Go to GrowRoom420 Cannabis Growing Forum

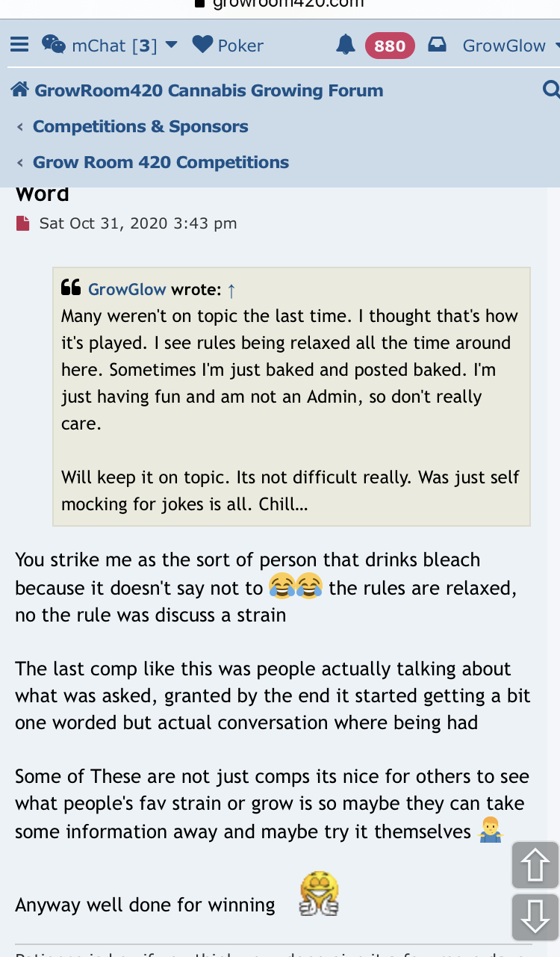coord(208,90)
